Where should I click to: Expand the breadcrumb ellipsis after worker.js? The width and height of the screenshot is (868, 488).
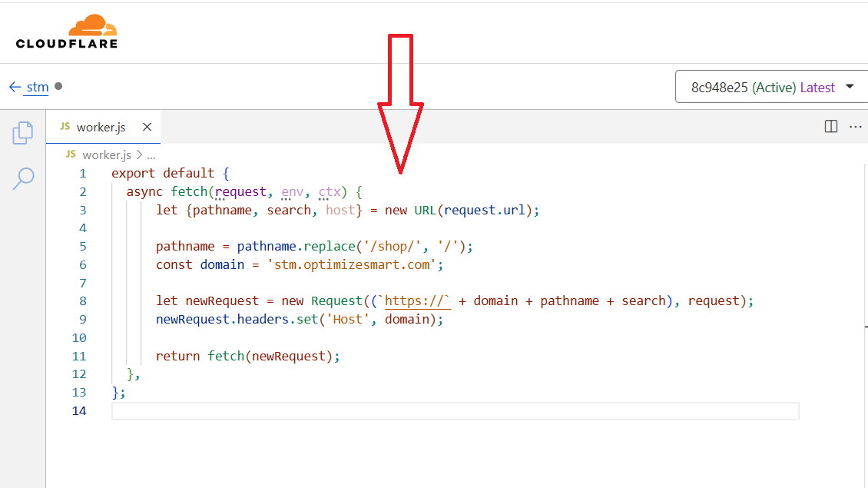tap(151, 154)
